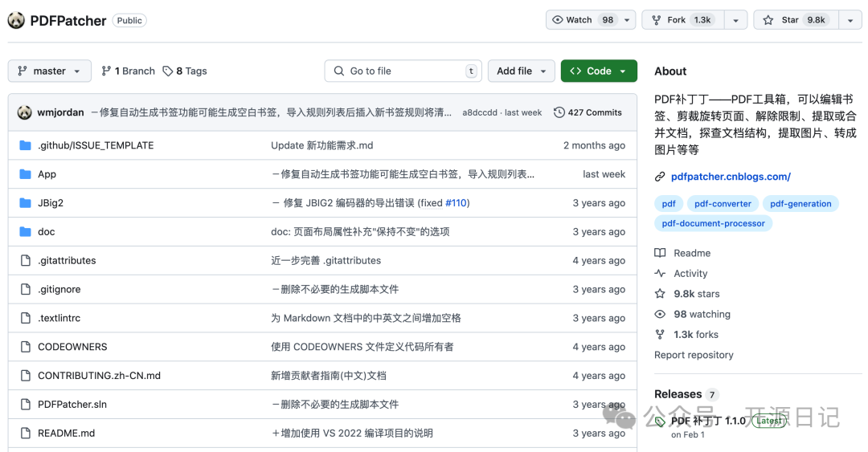This screenshot has width=868, height=452.
Task: Click the Fork button
Action: [683, 20]
